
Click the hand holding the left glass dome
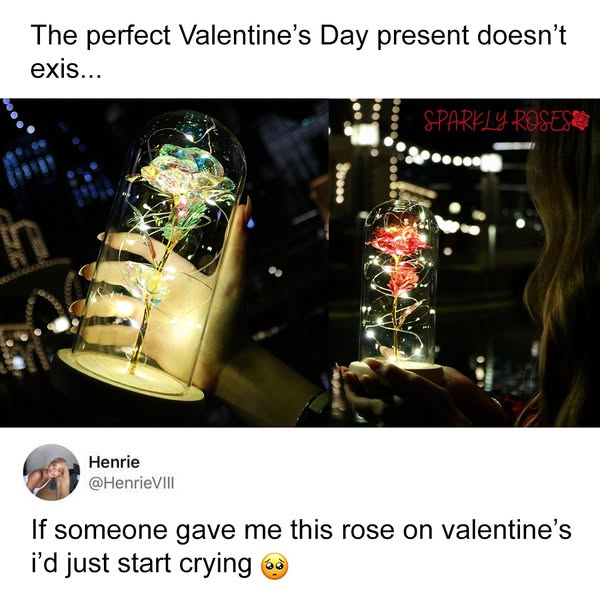165,291
